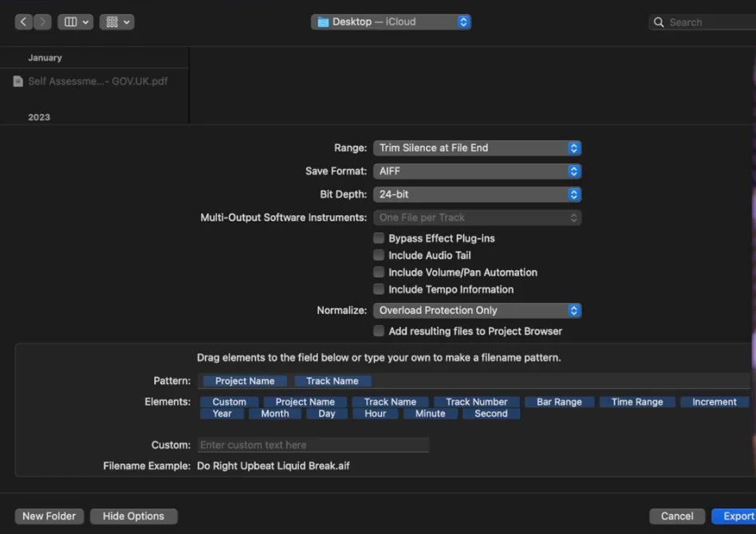The height and width of the screenshot is (534, 756).
Task: Enable Bypass Effect Plug-ins checkbox
Action: click(x=379, y=238)
